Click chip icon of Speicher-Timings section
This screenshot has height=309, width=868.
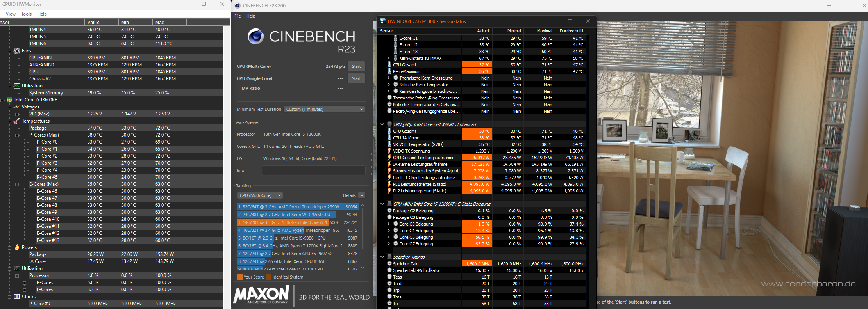coord(389,257)
